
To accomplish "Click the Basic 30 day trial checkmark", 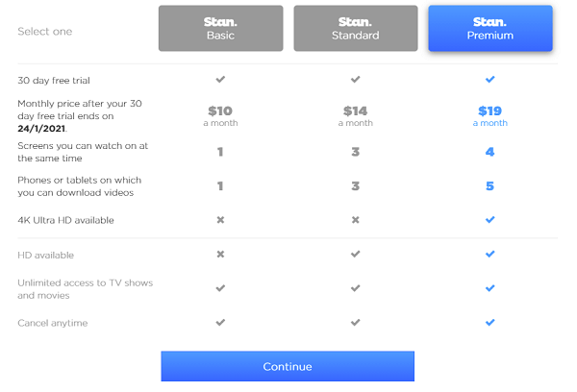I will pyautogui.click(x=220, y=79).
